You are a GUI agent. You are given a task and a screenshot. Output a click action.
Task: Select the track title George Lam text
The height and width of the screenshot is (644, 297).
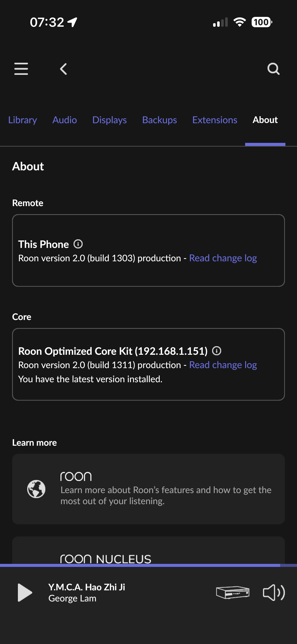[73, 598]
